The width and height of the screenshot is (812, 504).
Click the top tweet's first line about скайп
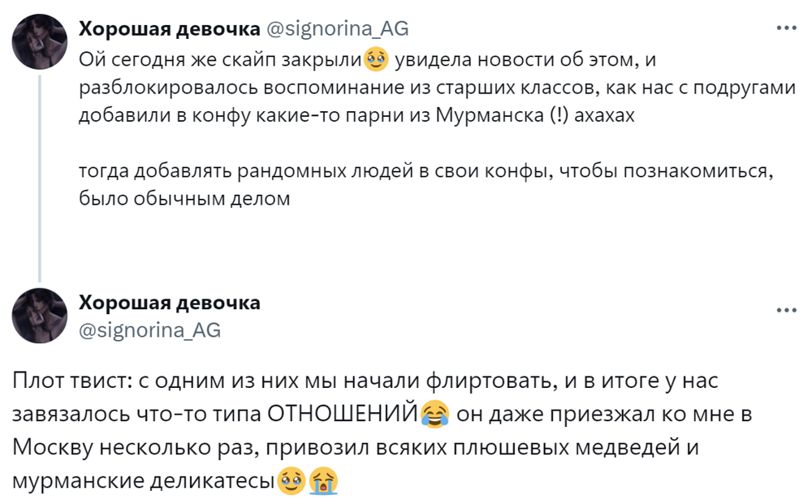pyautogui.click(x=219, y=59)
